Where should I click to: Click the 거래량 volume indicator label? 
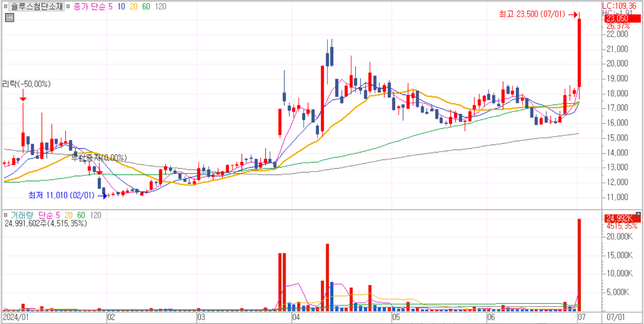coord(22,215)
